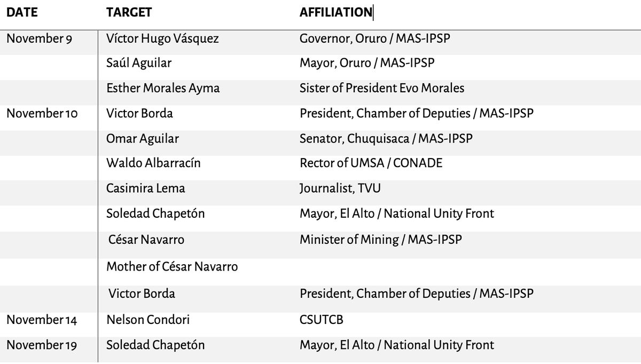Viewport: 641px width, 364px height.
Task: Click Minister of Mining / MAS-IPSP cell
Action: [x=381, y=240]
